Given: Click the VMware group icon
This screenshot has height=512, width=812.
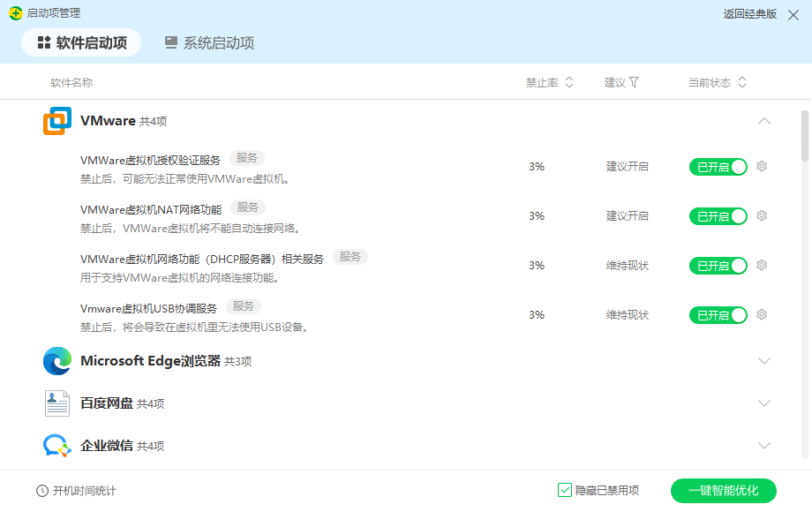Looking at the screenshot, I should (57, 121).
